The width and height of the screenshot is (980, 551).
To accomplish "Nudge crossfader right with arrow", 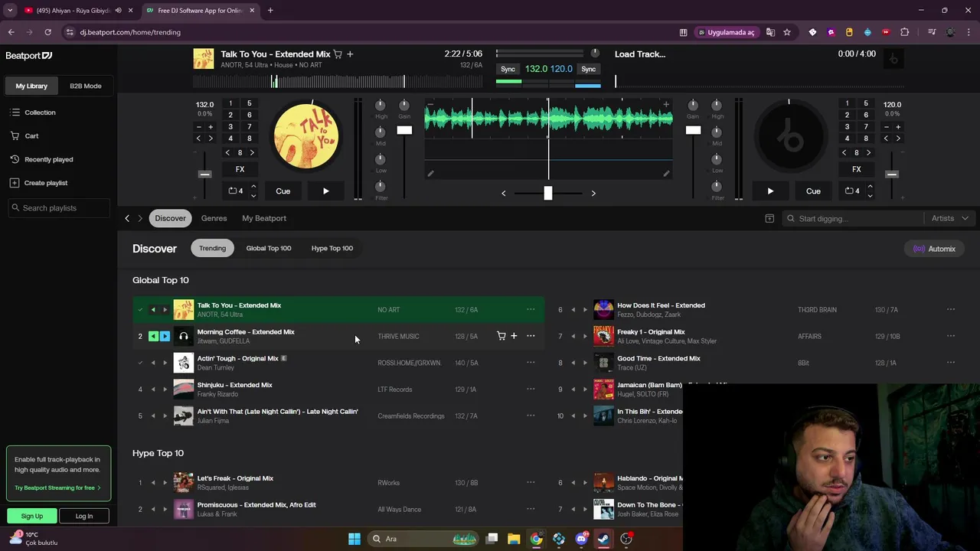I will coord(593,194).
